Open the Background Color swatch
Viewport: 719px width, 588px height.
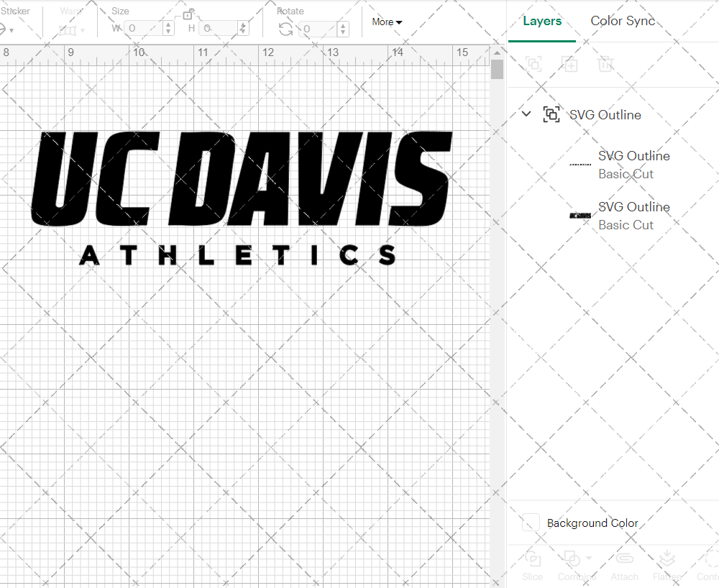coord(530,523)
